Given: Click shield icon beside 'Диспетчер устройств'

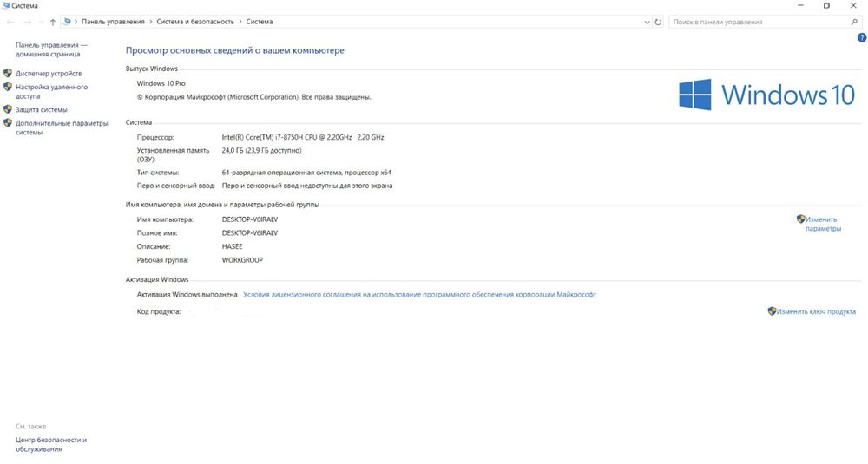Looking at the screenshot, I should (x=8, y=73).
